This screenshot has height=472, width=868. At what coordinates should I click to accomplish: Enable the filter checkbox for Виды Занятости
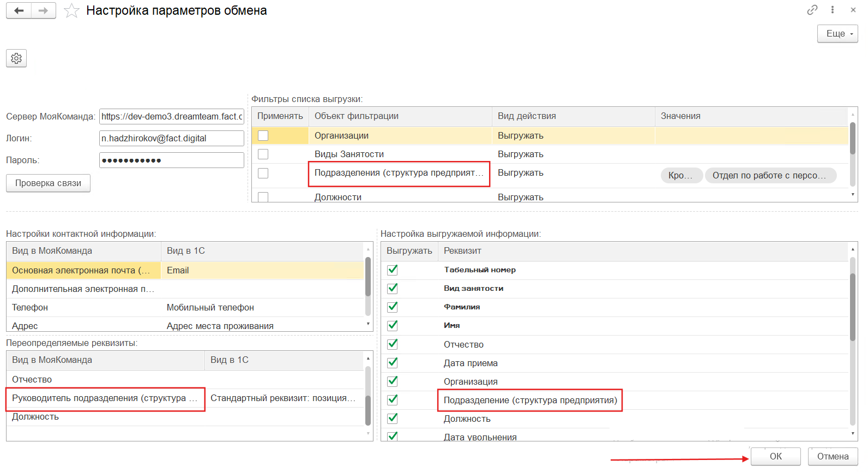click(x=263, y=154)
